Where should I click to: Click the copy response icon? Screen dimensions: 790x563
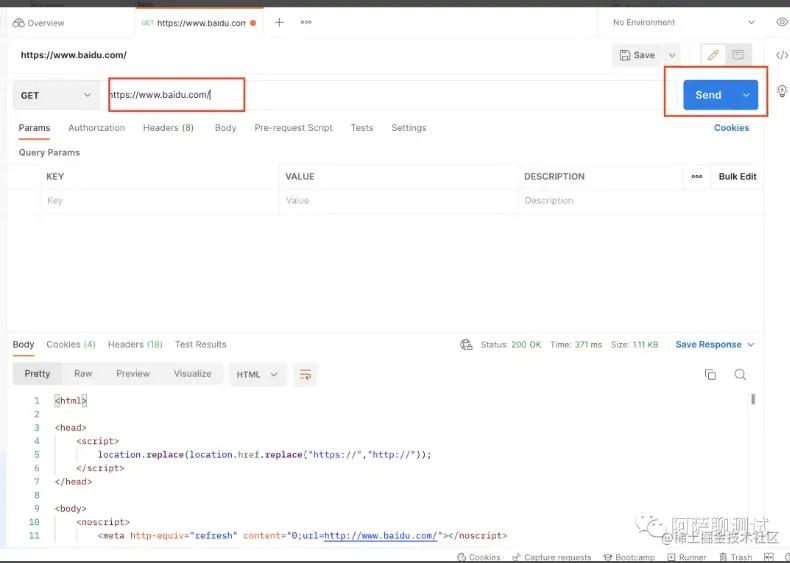[710, 374]
